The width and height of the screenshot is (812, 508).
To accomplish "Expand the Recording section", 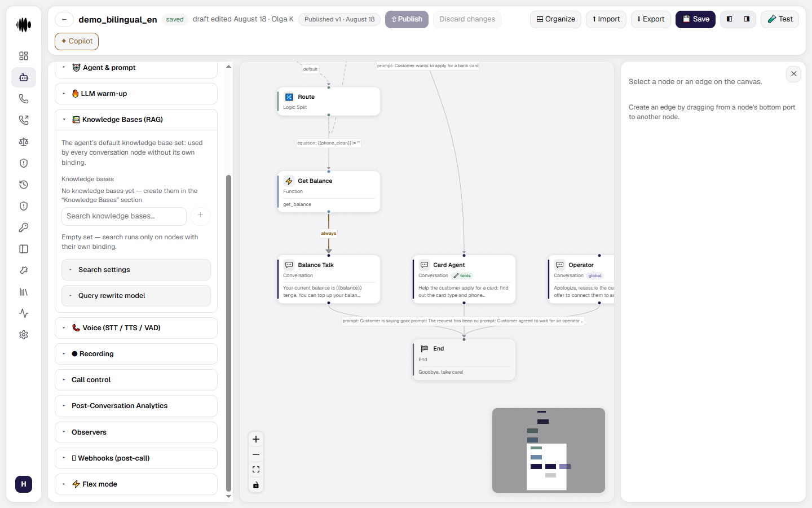I will click(136, 354).
